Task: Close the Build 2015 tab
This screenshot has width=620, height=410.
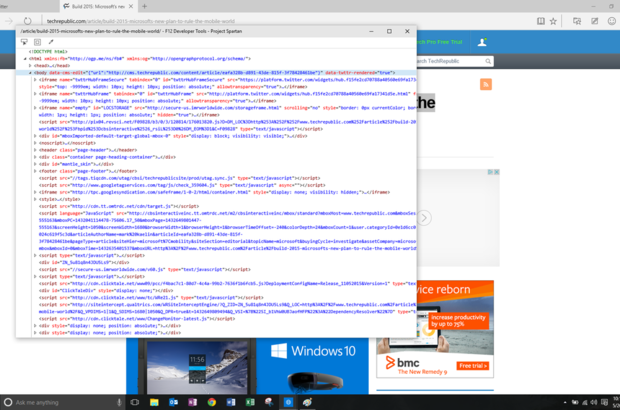Action: pos(131,6)
